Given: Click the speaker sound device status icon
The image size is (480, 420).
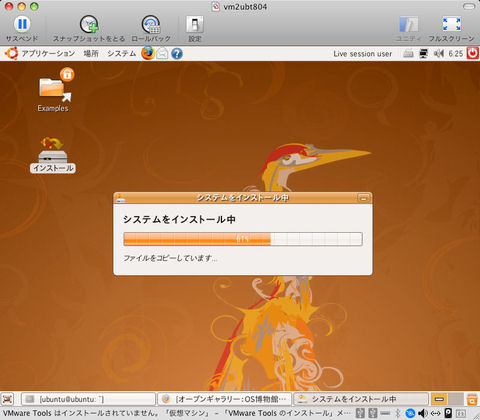Looking at the screenshot, I should [422, 413].
